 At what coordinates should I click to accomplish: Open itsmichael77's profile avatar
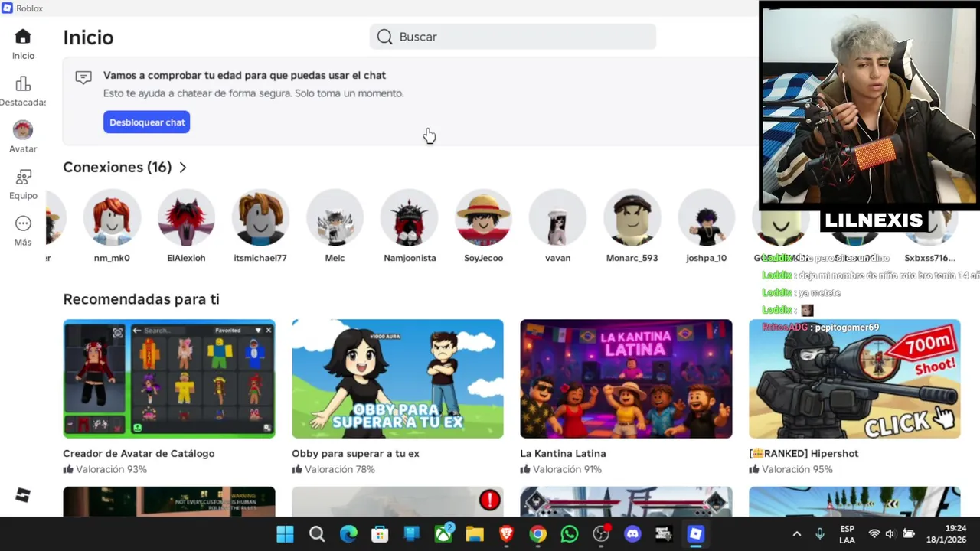click(260, 218)
